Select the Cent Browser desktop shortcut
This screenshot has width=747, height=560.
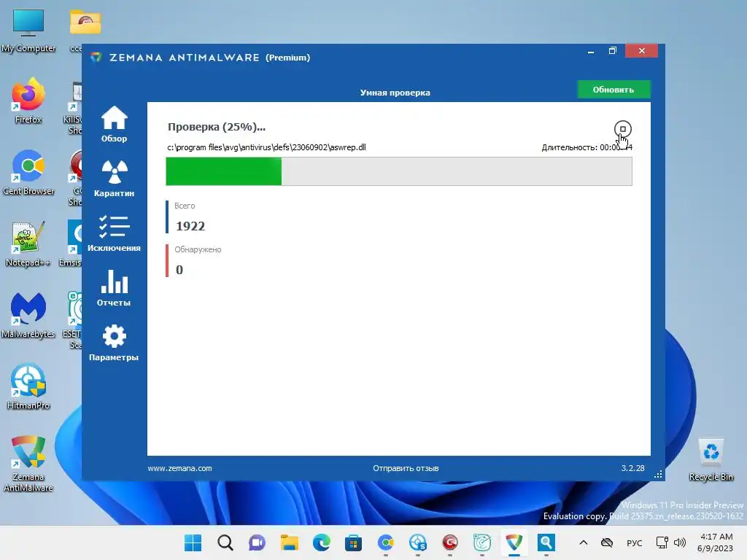point(28,172)
